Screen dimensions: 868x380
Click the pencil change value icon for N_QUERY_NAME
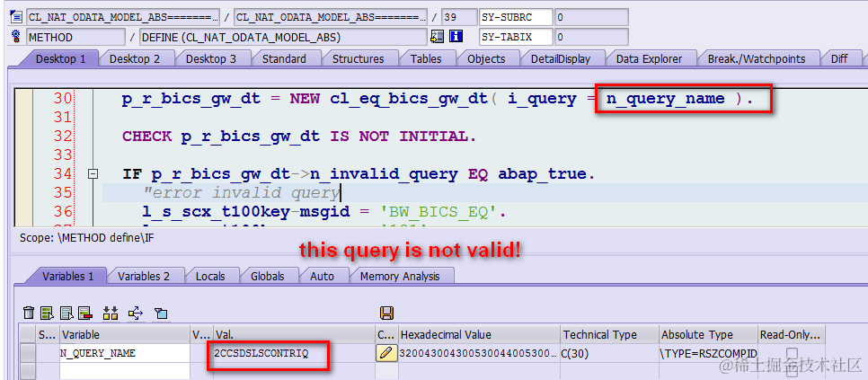coord(386,352)
